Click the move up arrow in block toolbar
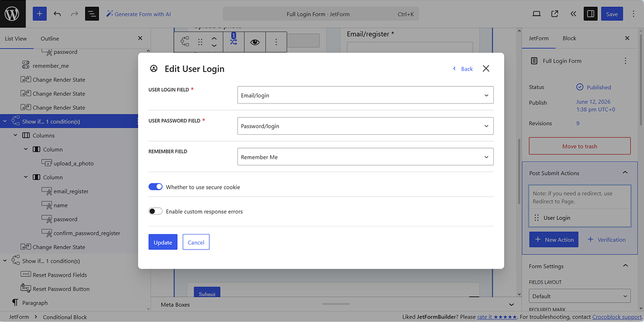Viewport: 644px width, 322px height. pyautogui.click(x=214, y=38)
